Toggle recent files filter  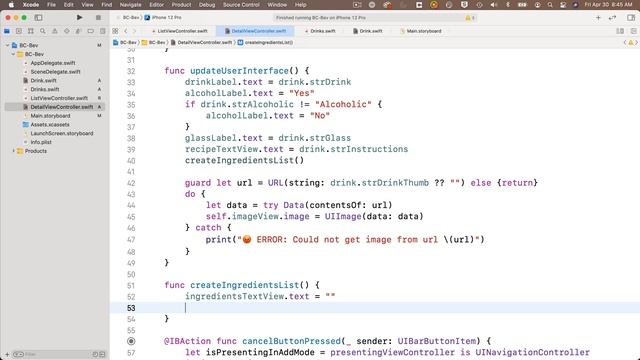coord(95,354)
